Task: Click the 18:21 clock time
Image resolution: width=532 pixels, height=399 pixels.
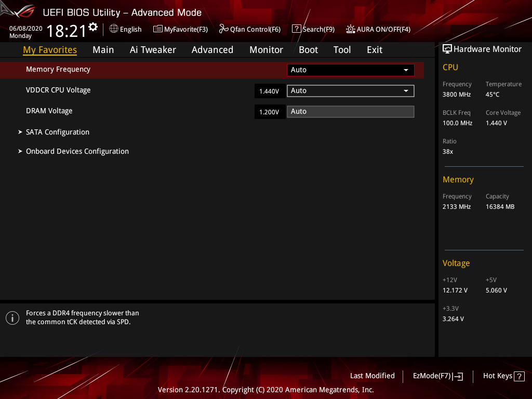Action: pyautogui.click(x=66, y=31)
